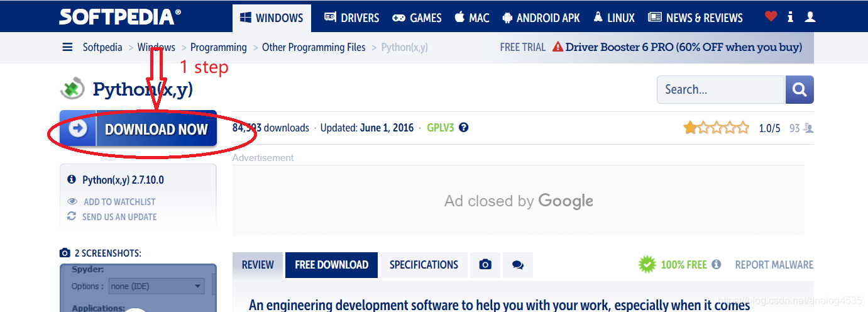The height and width of the screenshot is (312, 868).
Task: Click the Softpedia logo
Action: tap(119, 16)
